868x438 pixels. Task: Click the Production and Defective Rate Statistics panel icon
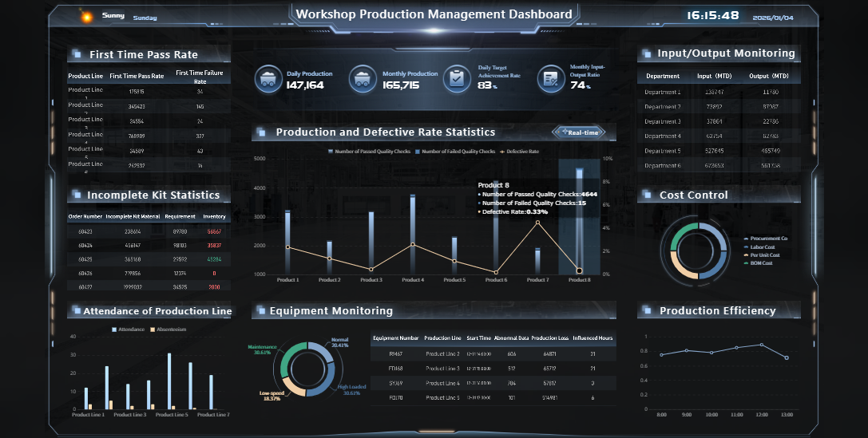coord(261,132)
